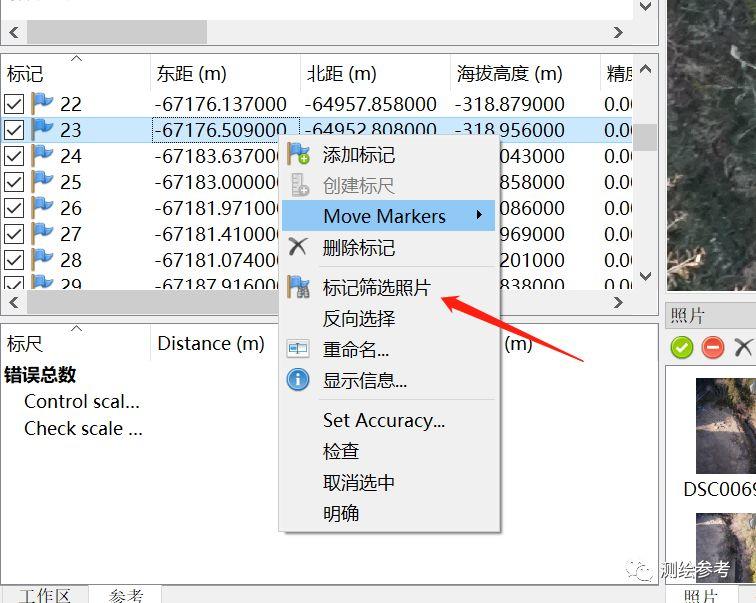Click the blue flag icon of marker 23
This screenshot has height=603, width=756.
click(42, 129)
